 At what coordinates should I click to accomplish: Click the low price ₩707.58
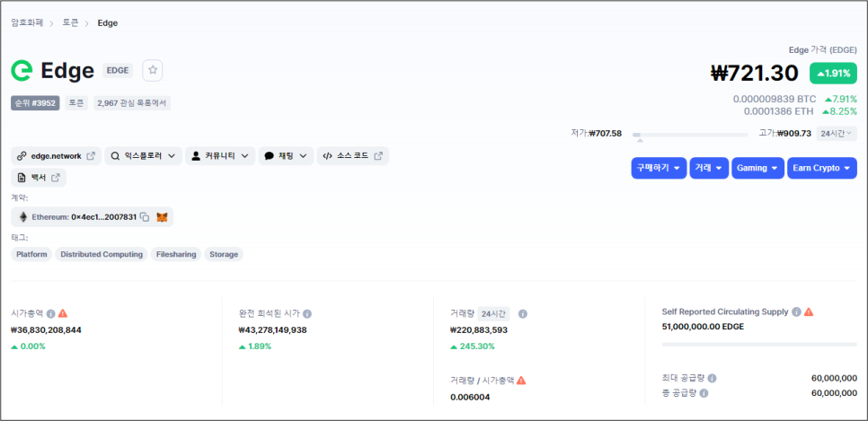(605, 134)
